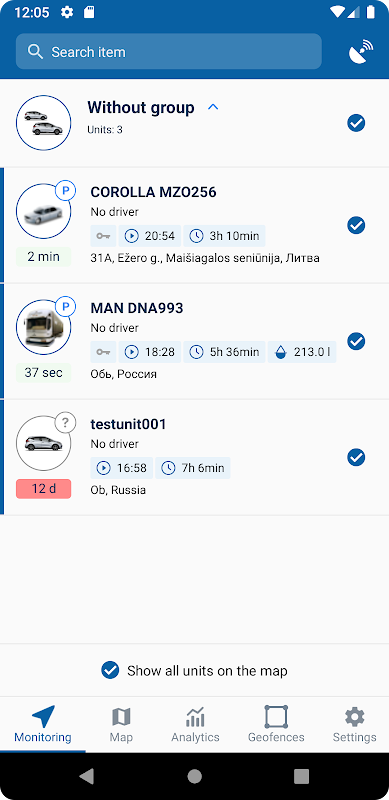Tap the satellite dish icon in header
Viewport: 389px width, 800px height.
click(361, 52)
